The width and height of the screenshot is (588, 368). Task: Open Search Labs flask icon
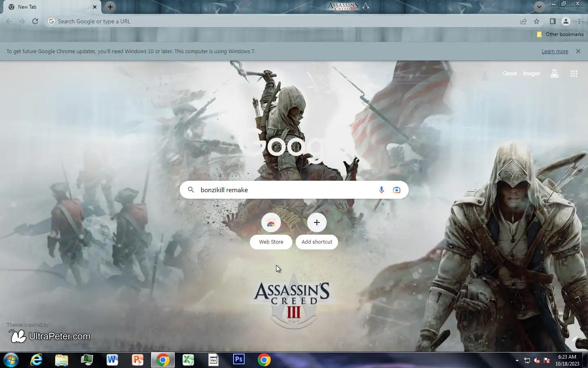pos(554,74)
